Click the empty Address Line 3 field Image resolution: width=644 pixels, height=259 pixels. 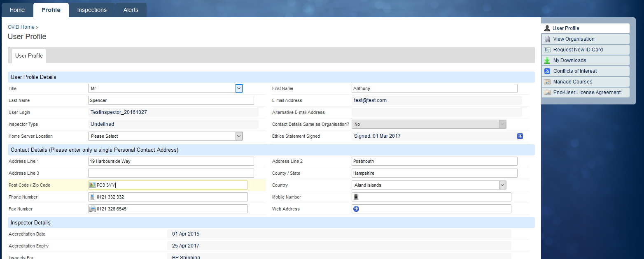(x=171, y=173)
